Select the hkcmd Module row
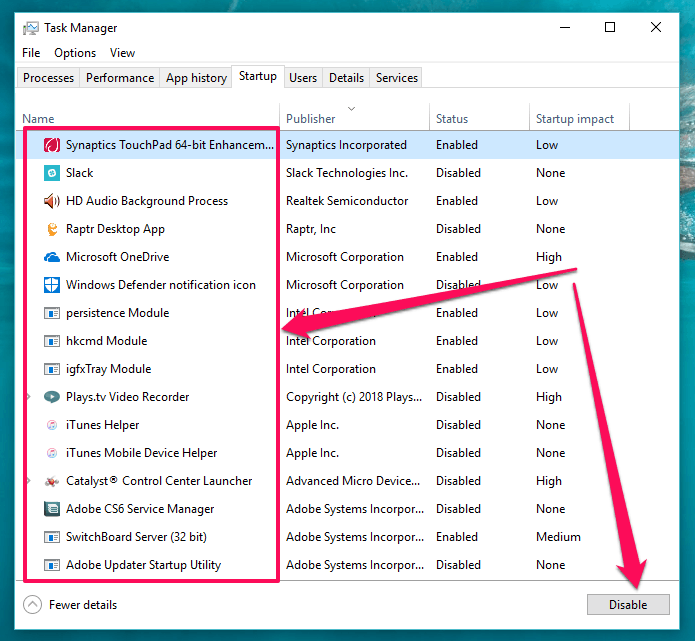The height and width of the screenshot is (641, 695). 348,341
